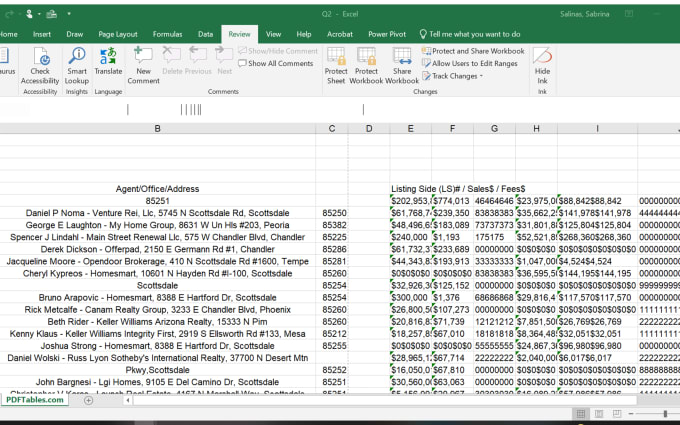Go to Previous comment

pos(199,61)
